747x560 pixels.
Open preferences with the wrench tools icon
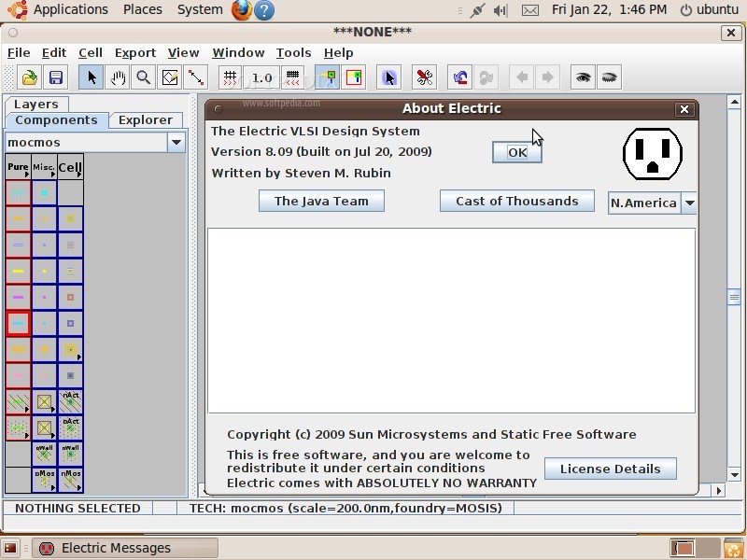(x=424, y=77)
